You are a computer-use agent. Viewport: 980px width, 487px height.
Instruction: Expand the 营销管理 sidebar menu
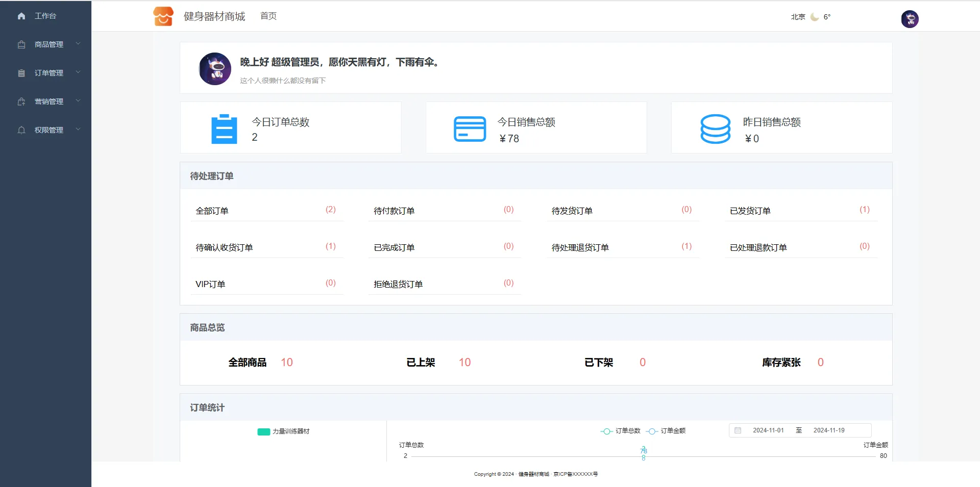pyautogui.click(x=48, y=101)
